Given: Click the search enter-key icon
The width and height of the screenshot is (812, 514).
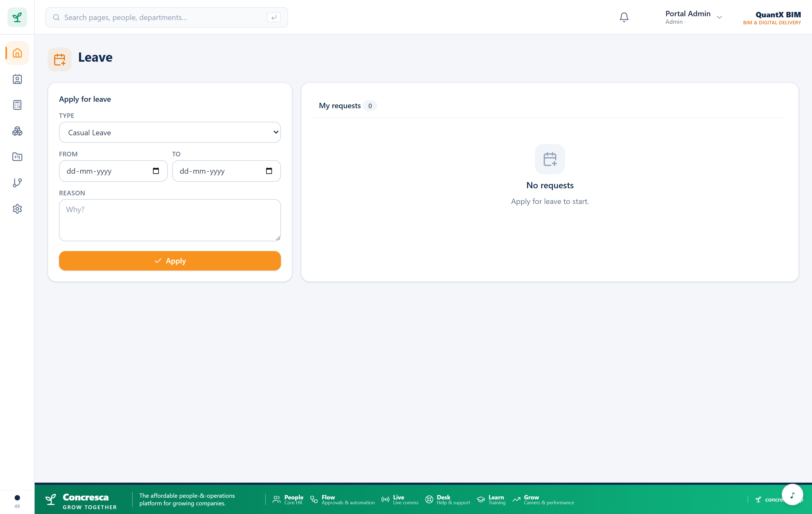Looking at the screenshot, I should 273,17.
